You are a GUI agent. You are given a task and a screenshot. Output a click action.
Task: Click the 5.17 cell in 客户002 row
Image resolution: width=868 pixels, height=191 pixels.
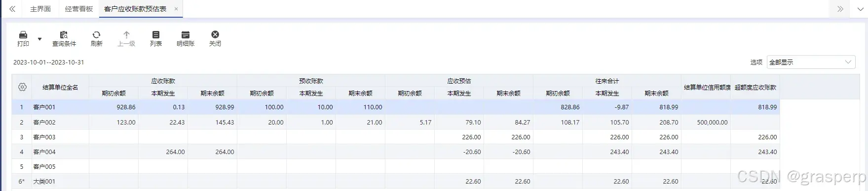tap(410, 122)
